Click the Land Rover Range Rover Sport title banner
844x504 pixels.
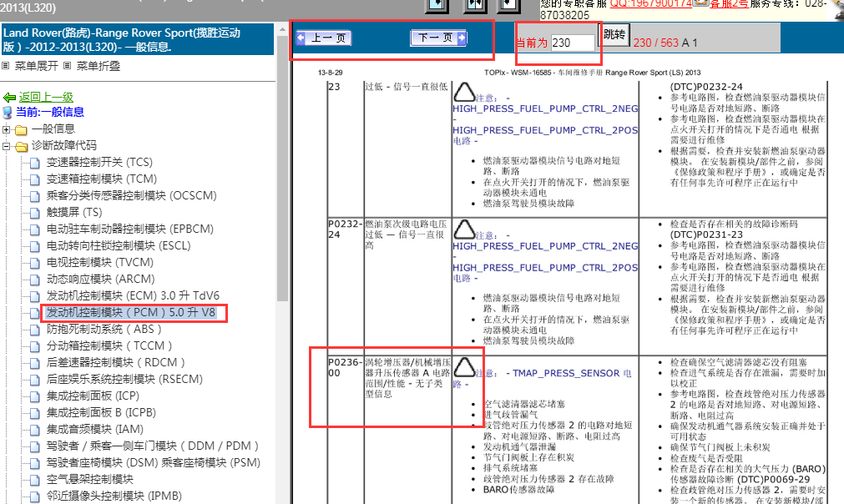click(x=138, y=39)
